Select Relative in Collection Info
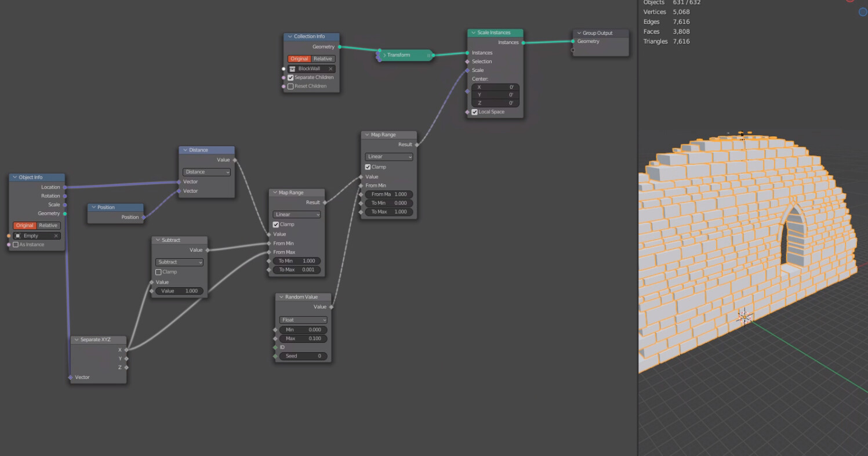868x456 pixels. [x=323, y=59]
